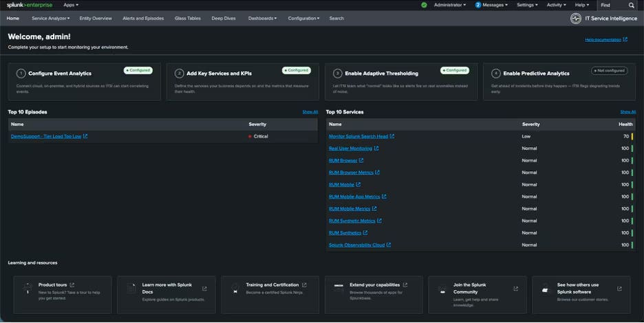Click external link icon beside Splunk Observability Cloud
644x323 pixels.
tap(389, 245)
